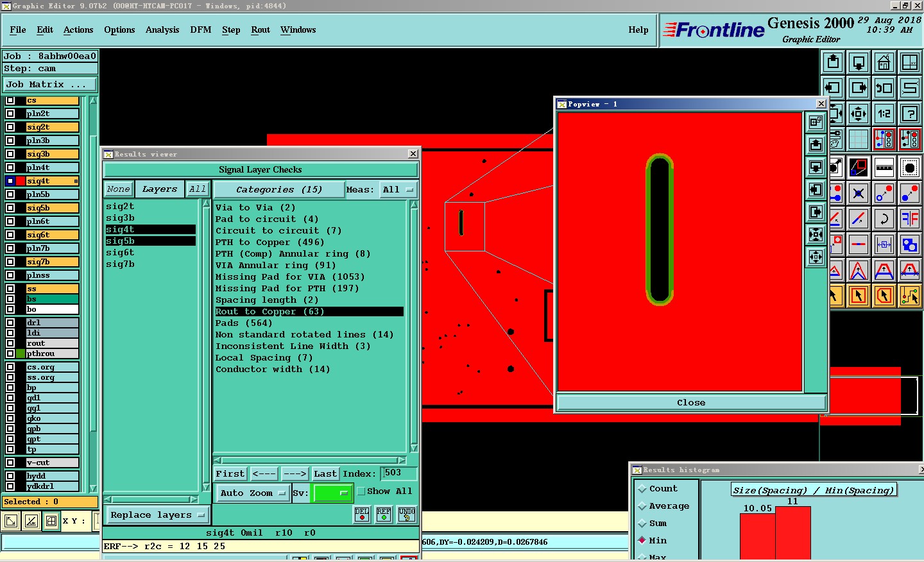Image resolution: width=924 pixels, height=562 pixels.
Task: Open the Analysis menu
Action: click(x=162, y=30)
